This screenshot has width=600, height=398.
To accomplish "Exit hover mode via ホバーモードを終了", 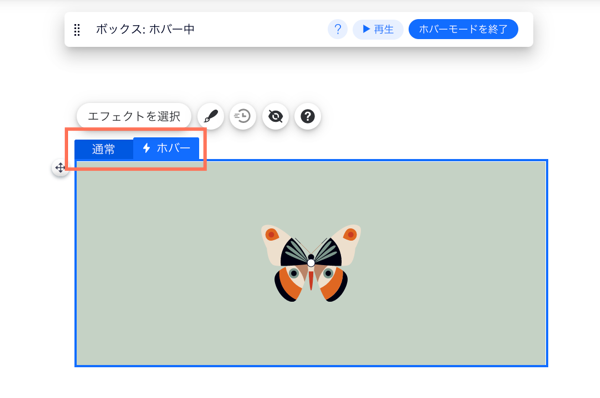I will (x=463, y=29).
